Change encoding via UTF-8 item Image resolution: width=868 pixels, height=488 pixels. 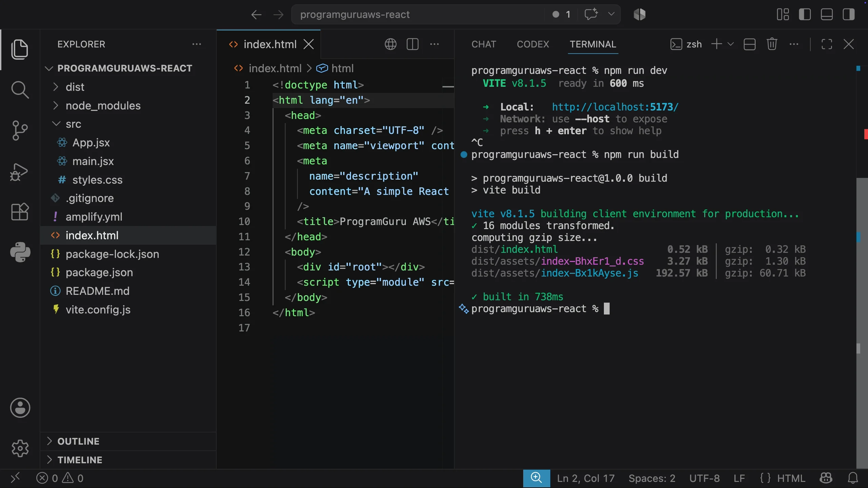click(x=704, y=478)
